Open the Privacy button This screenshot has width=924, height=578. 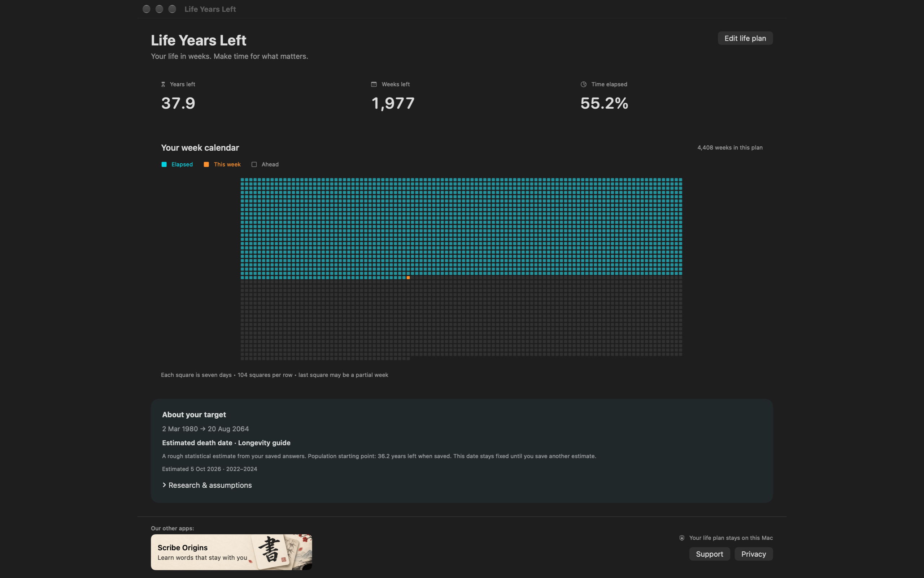point(753,554)
